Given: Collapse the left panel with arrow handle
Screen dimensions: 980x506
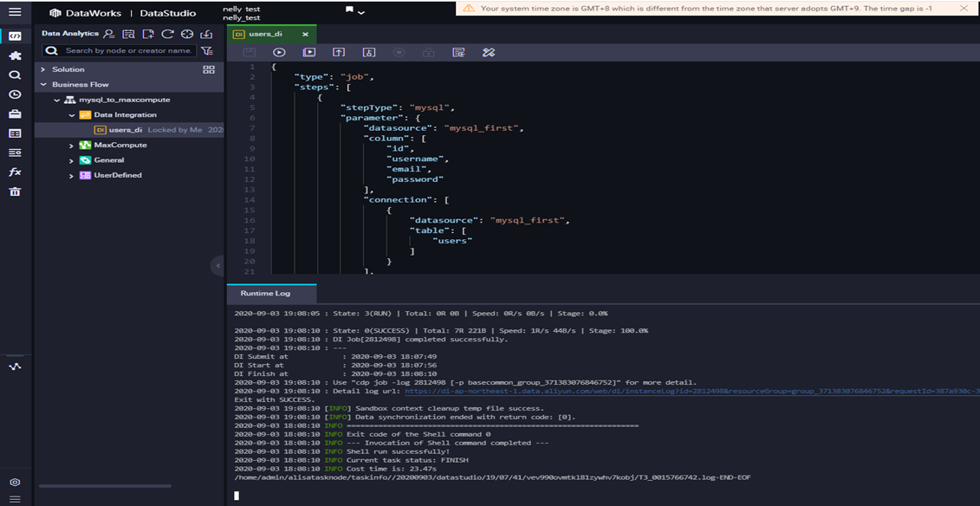Looking at the screenshot, I should 217,266.
